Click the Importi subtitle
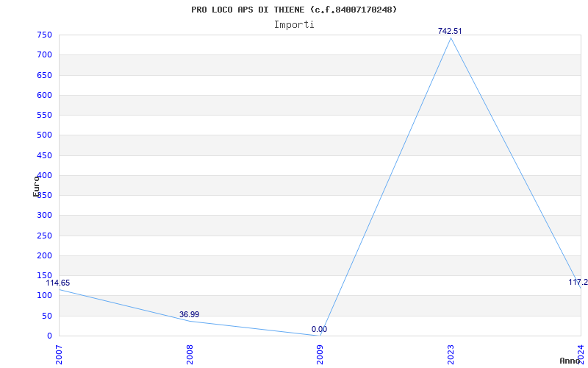 point(294,25)
